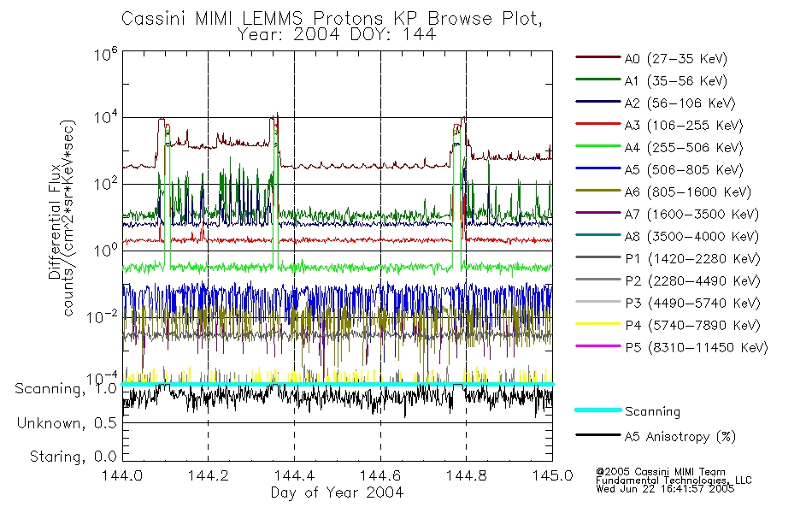Click the A3 (106-255 KeV) legend label
This screenshot has height=513, width=812.
(x=684, y=126)
